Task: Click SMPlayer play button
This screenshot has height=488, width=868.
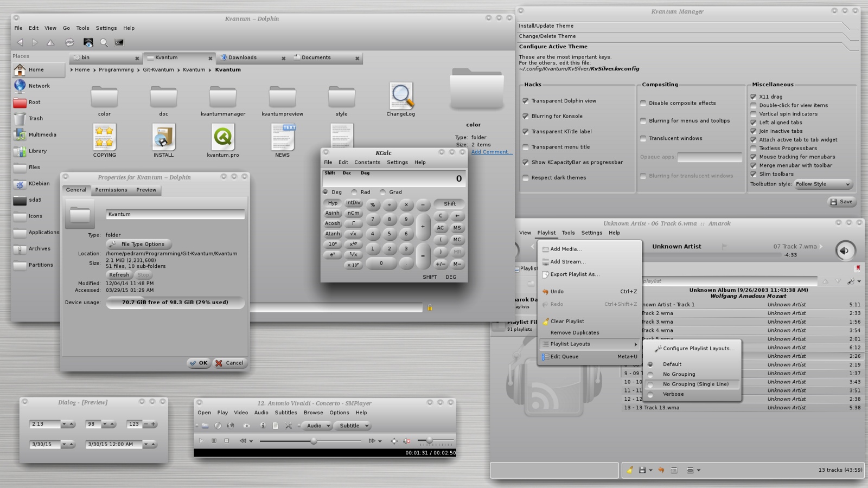Action: 201,441
